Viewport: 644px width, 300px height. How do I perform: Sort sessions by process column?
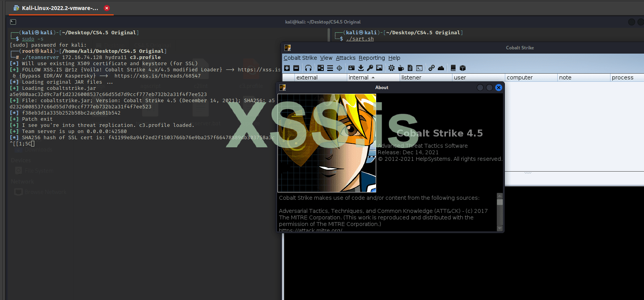(x=627, y=78)
